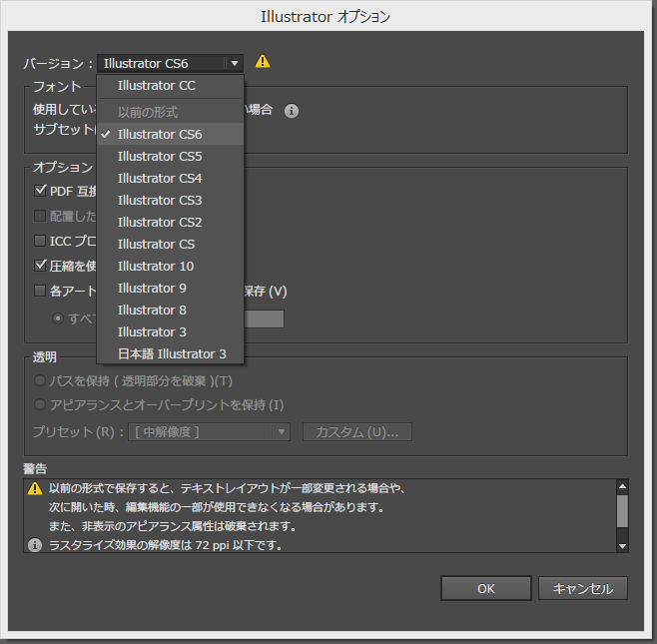This screenshot has width=657, height=644.
Task: Choose 日本語 Illustrator 3 format
Action: 170,354
